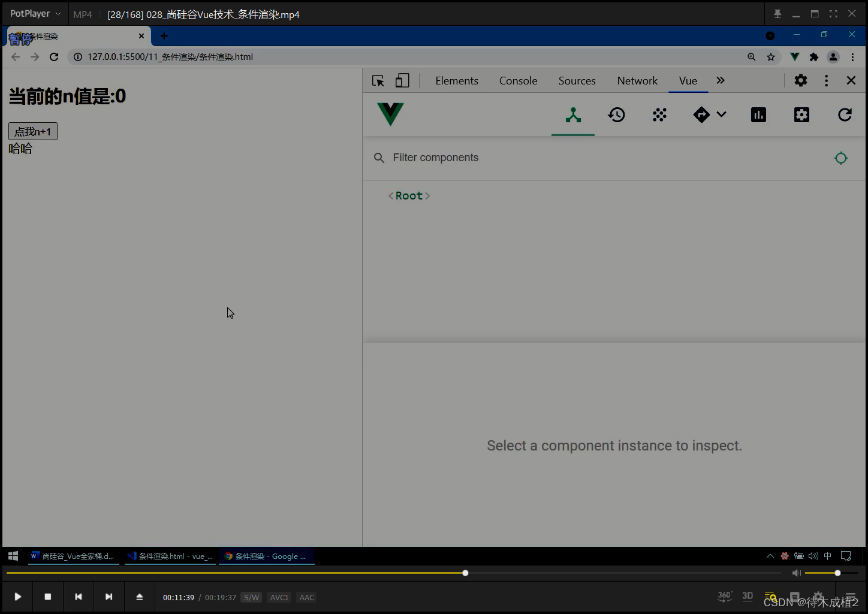The image size is (868, 614).
Task: Open the PotPlayer main menu dropdown
Action: 35,14
